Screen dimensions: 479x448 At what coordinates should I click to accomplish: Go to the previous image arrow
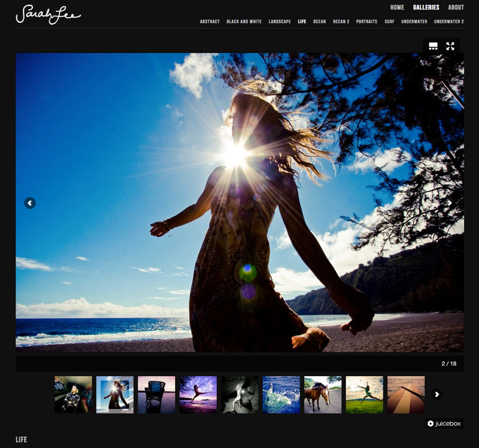(30, 203)
